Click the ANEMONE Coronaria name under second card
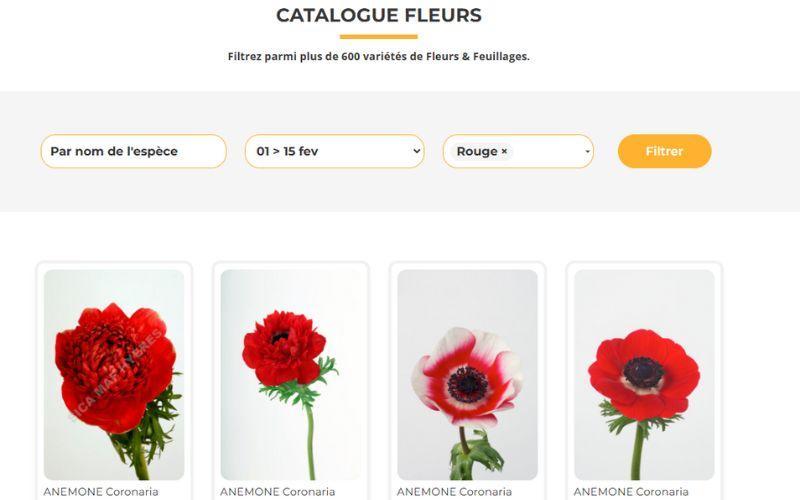The image size is (800, 500). click(x=278, y=492)
